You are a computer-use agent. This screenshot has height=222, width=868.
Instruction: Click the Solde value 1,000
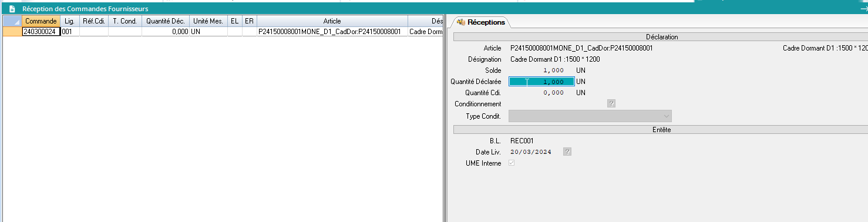(x=554, y=70)
